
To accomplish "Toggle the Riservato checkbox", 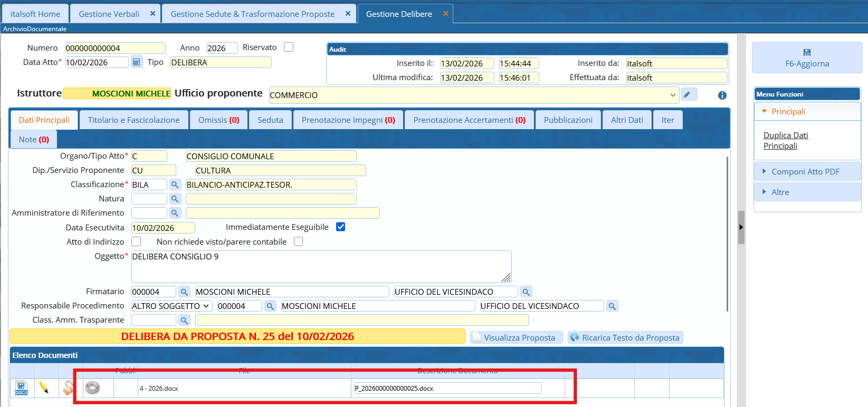I will coord(289,47).
